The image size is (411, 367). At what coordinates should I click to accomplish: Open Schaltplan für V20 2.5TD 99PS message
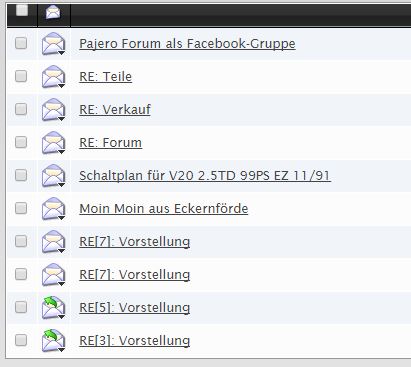(x=205, y=176)
